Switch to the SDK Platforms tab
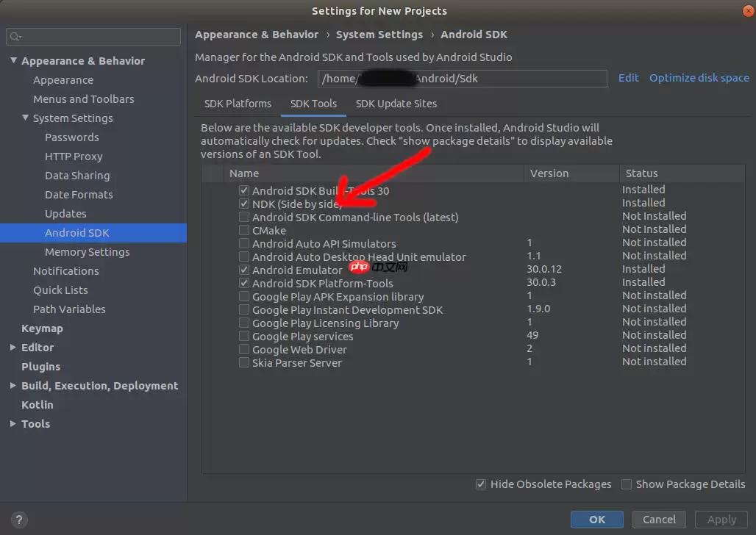Screen dimensions: 756x535 [238, 104]
